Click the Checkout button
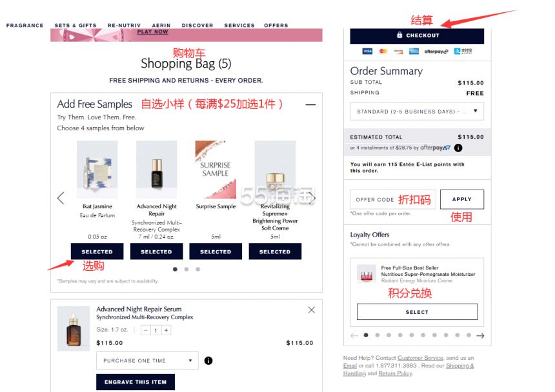The height and width of the screenshot is (392, 555). (x=417, y=35)
